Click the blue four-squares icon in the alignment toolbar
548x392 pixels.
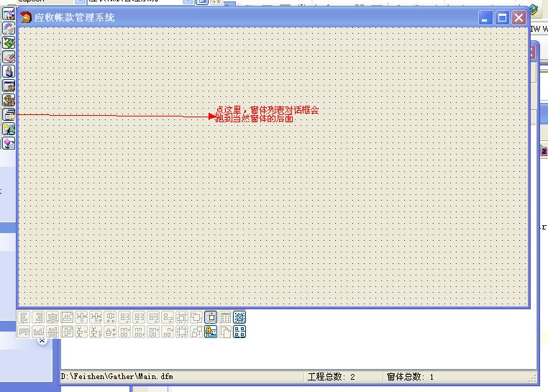click(239, 332)
